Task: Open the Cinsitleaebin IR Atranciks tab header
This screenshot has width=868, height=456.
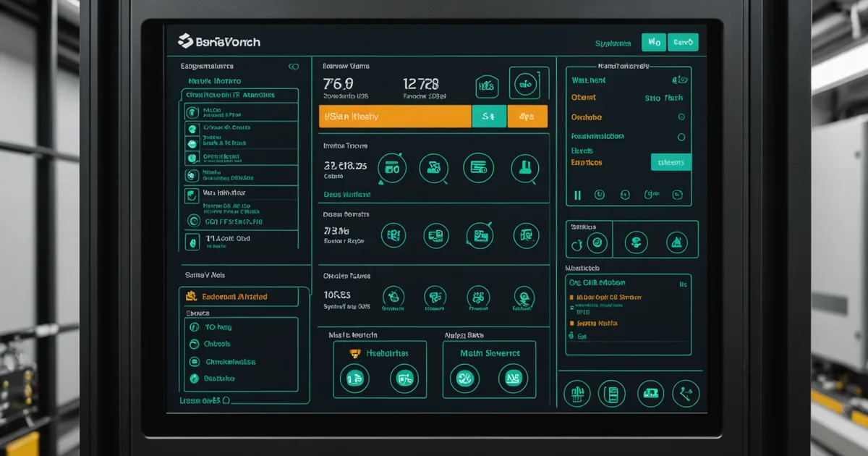Action: (238, 94)
